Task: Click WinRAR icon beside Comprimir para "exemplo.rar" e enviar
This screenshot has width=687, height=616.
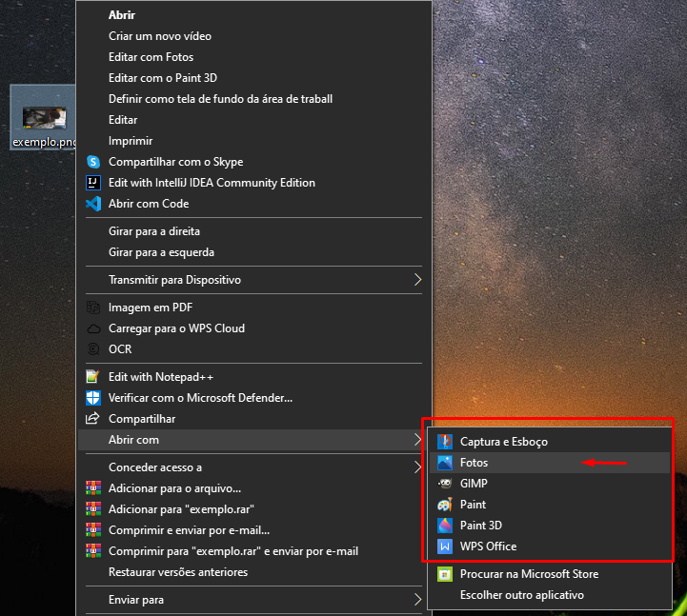Action: (93, 550)
